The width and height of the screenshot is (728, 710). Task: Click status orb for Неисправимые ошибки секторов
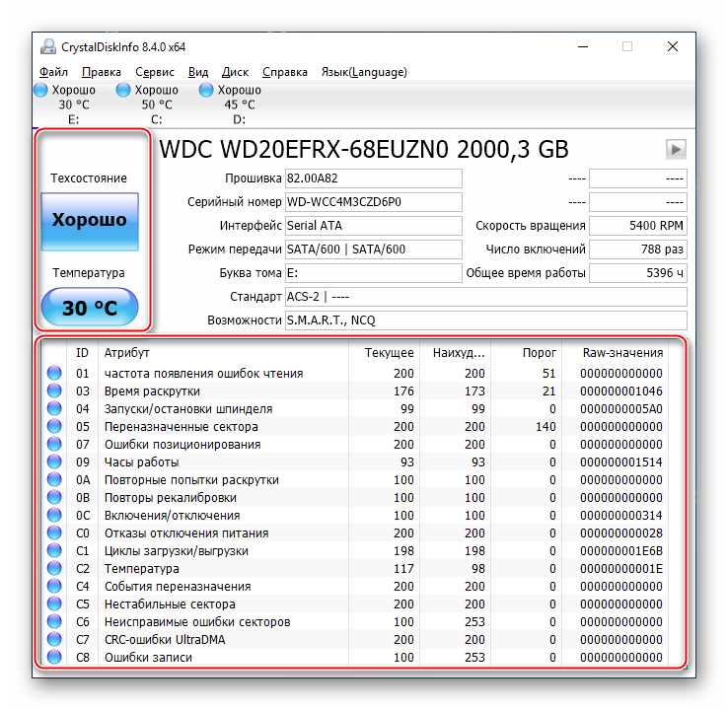(54, 621)
